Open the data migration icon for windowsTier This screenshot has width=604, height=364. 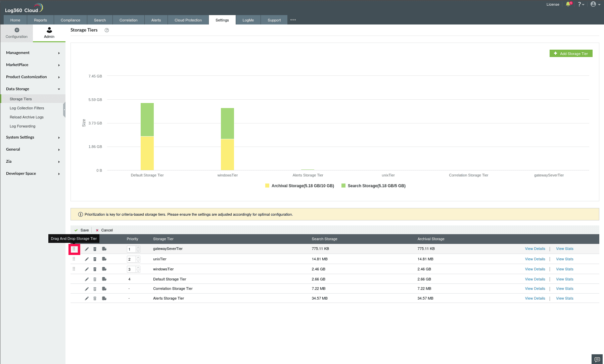coord(104,269)
